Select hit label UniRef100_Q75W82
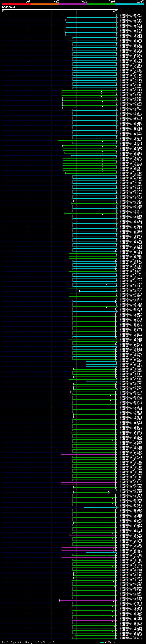 click(131, 289)
